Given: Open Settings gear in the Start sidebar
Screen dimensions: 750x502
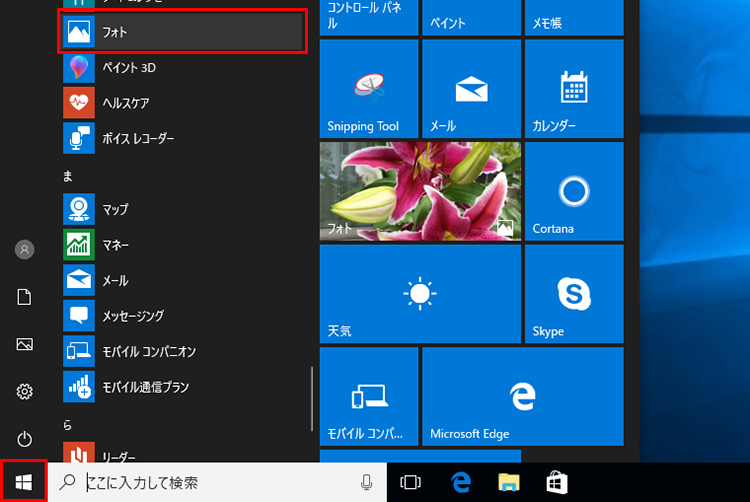Looking at the screenshot, I should 25,391.
